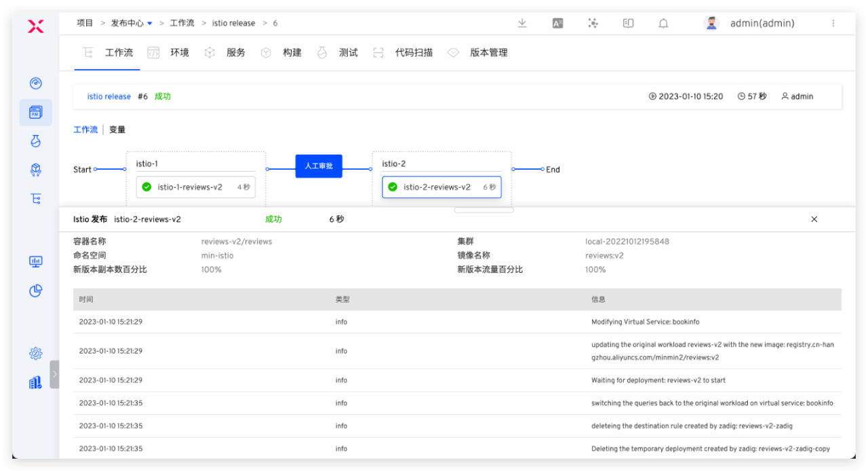Open the documentation book icon
The width and height of the screenshot is (868, 471).
pos(628,23)
